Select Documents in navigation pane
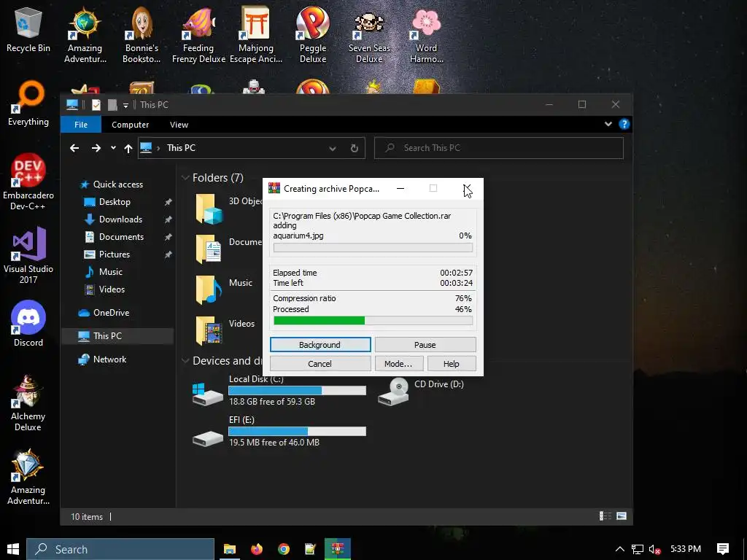Screen dimensions: 747x560 pos(121,237)
